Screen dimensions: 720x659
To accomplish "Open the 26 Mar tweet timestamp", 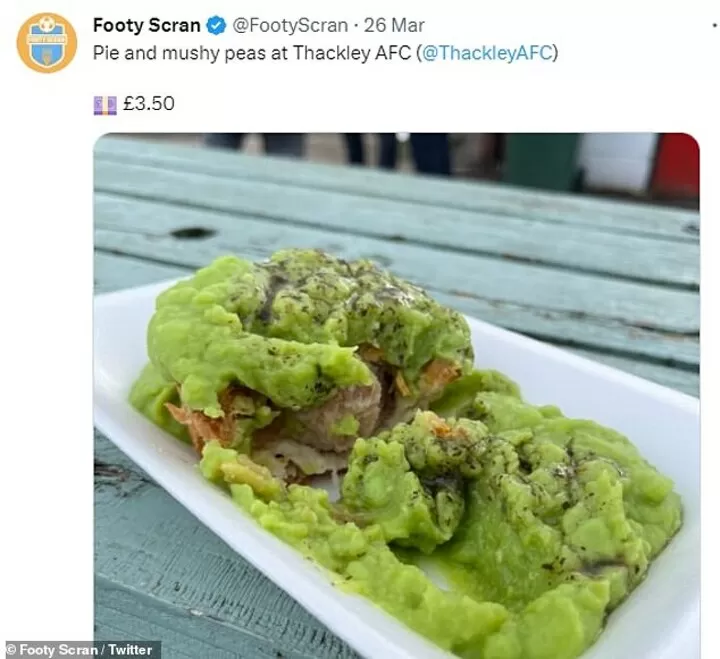I will point(394,25).
